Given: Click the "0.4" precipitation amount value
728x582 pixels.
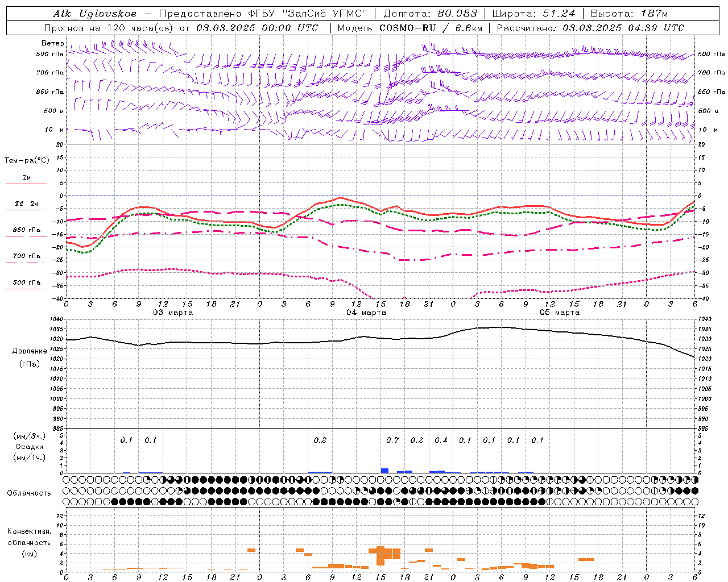Looking at the screenshot, I should click(x=441, y=440).
